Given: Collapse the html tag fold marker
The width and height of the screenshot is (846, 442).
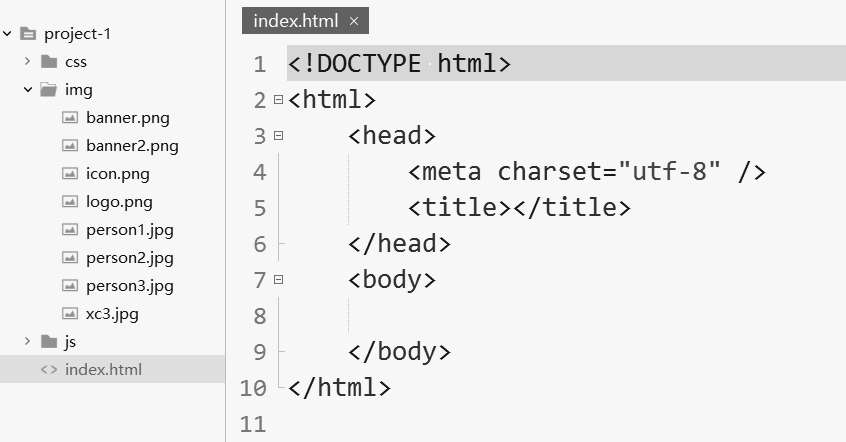Looking at the screenshot, I should [278, 100].
